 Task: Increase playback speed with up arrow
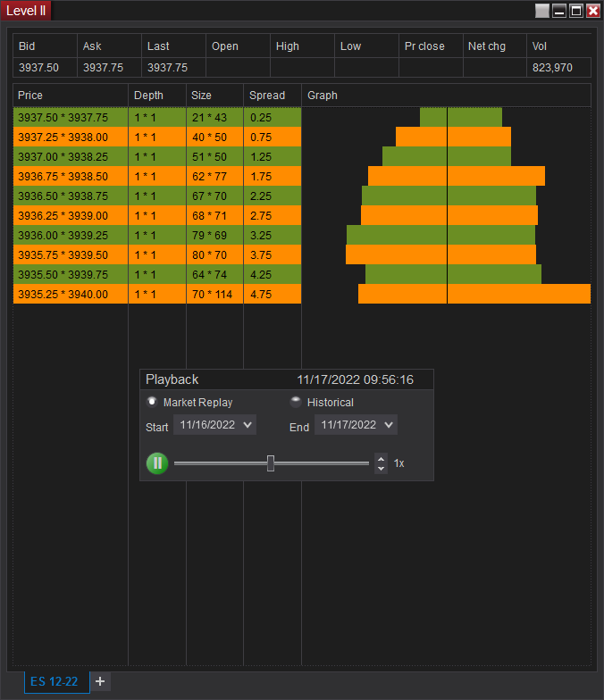click(x=382, y=459)
